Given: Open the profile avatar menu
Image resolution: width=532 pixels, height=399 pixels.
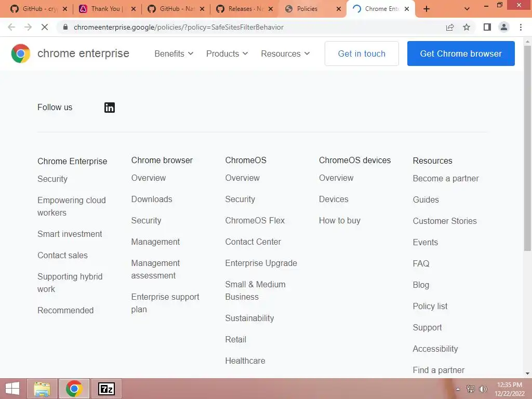Looking at the screenshot, I should pos(504,27).
